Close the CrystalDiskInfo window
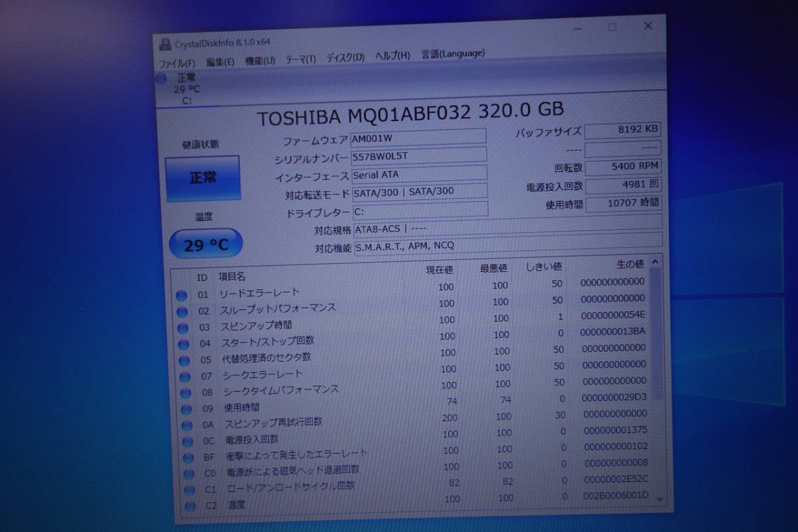Viewport: 798px width, 532px height. pos(648,26)
